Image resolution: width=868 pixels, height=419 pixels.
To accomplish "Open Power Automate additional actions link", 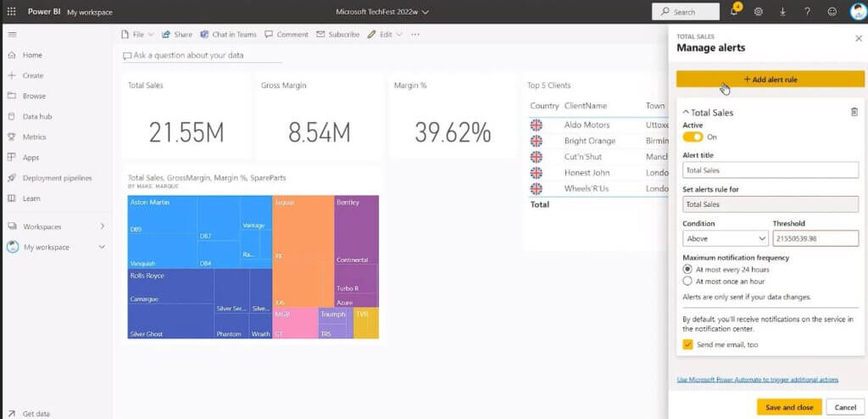I will coord(757,380).
